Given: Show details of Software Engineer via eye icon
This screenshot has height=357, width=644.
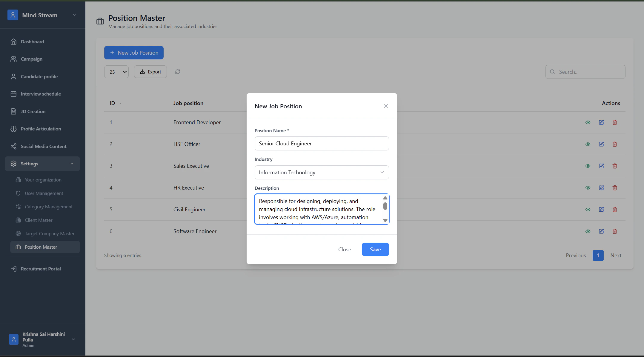Looking at the screenshot, I should point(588,231).
